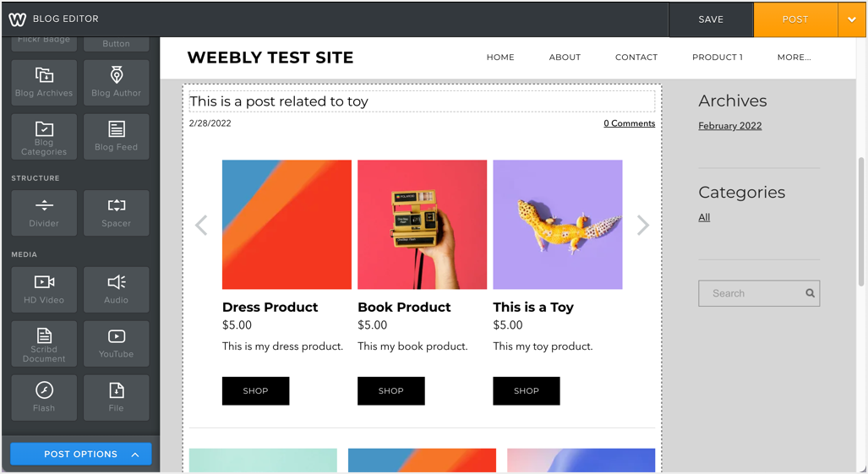Open the February 2022 archive link

pos(730,126)
